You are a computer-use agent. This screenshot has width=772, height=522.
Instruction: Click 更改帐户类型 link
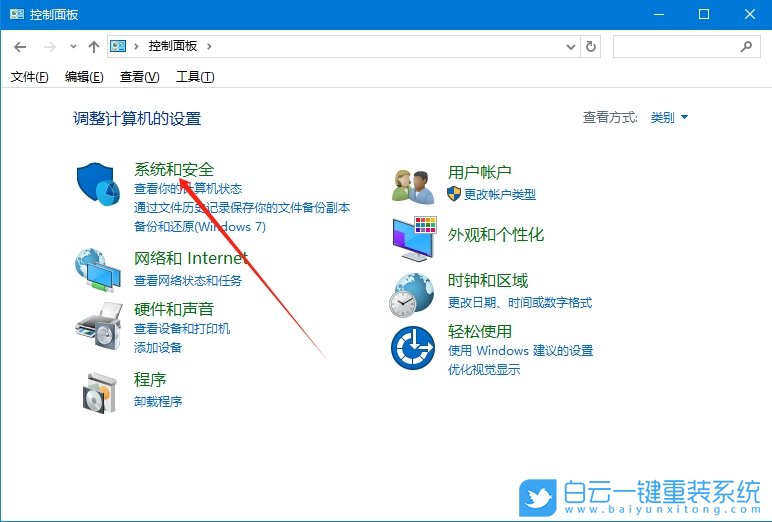(500, 195)
